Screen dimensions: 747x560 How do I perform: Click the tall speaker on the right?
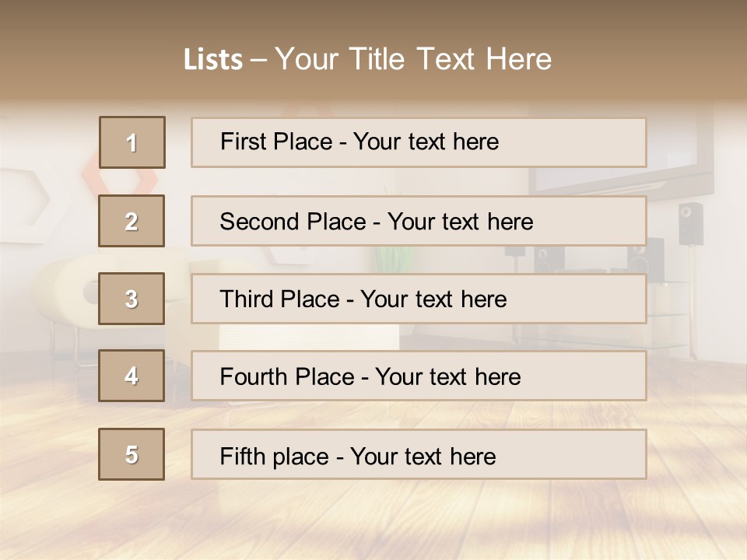point(690,223)
